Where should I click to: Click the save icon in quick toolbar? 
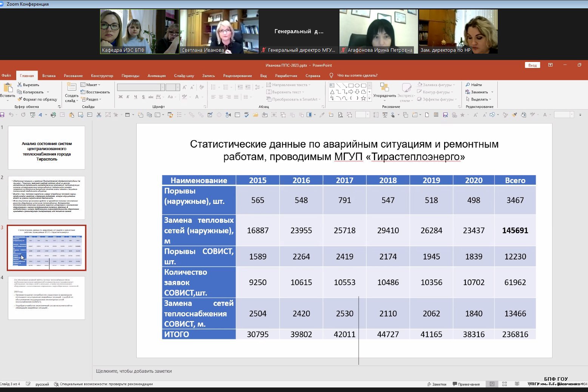click(2, 115)
